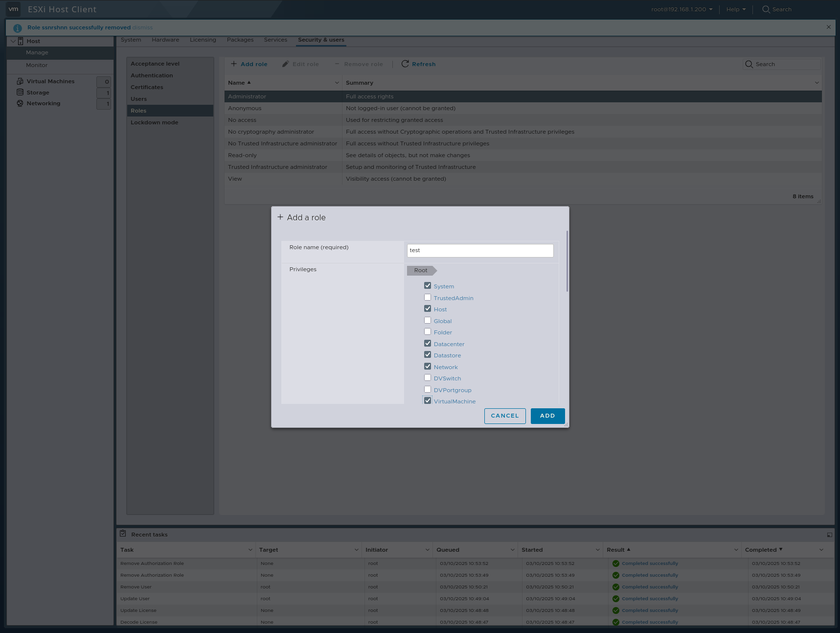Open the Summary column filter dropdown
Viewport: 840px width, 633px height.
(817, 83)
